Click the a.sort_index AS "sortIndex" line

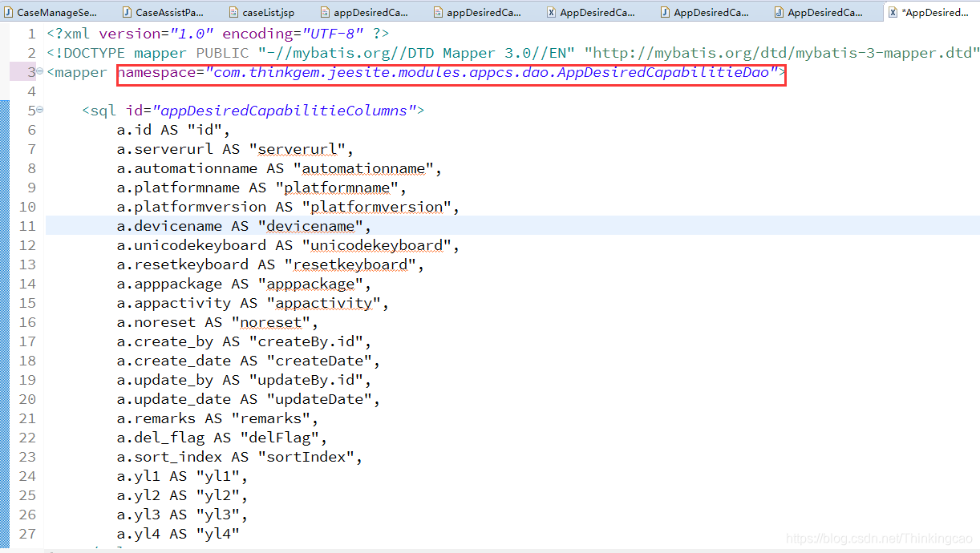(240, 457)
